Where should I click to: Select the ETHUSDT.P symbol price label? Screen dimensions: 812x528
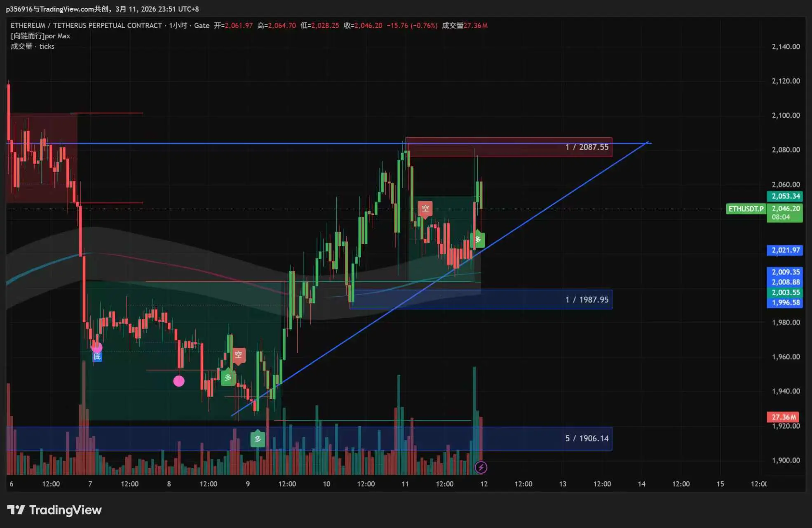[746, 209]
